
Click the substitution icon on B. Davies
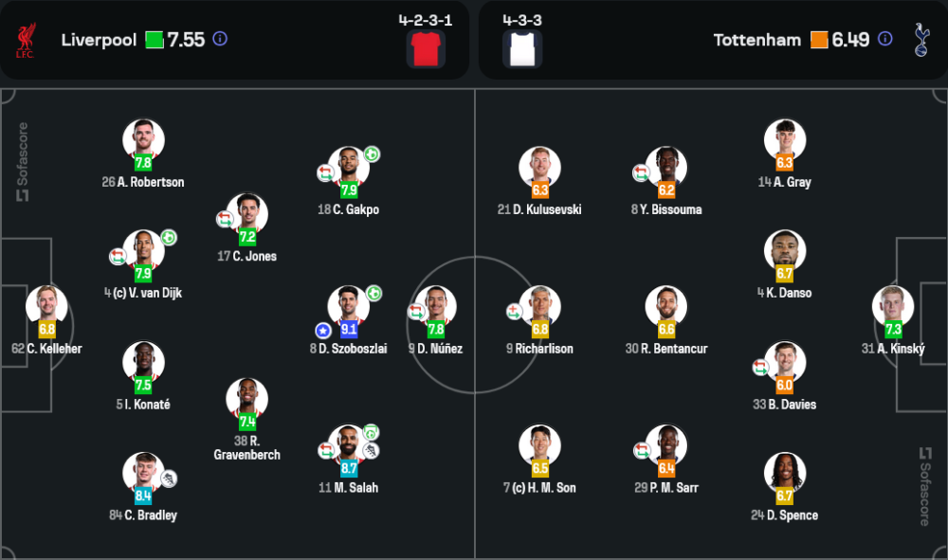point(760,367)
